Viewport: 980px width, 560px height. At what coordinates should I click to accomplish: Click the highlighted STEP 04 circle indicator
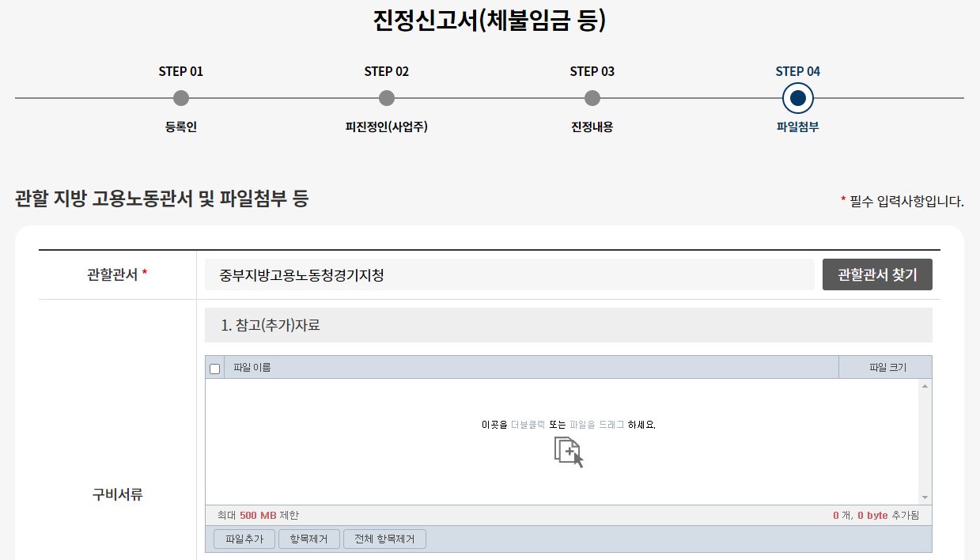tap(798, 98)
